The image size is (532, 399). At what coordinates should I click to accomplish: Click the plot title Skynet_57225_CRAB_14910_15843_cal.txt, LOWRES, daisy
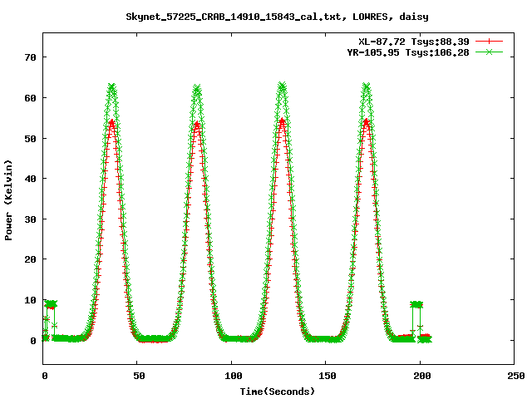click(277, 17)
